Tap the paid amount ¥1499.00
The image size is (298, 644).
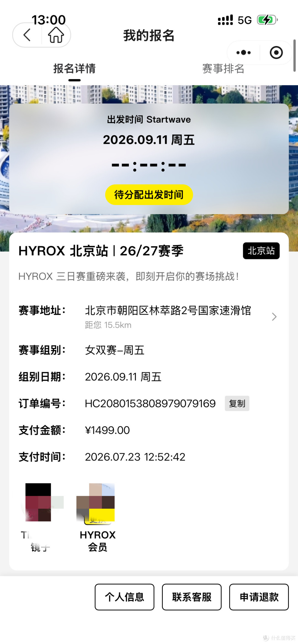(107, 430)
